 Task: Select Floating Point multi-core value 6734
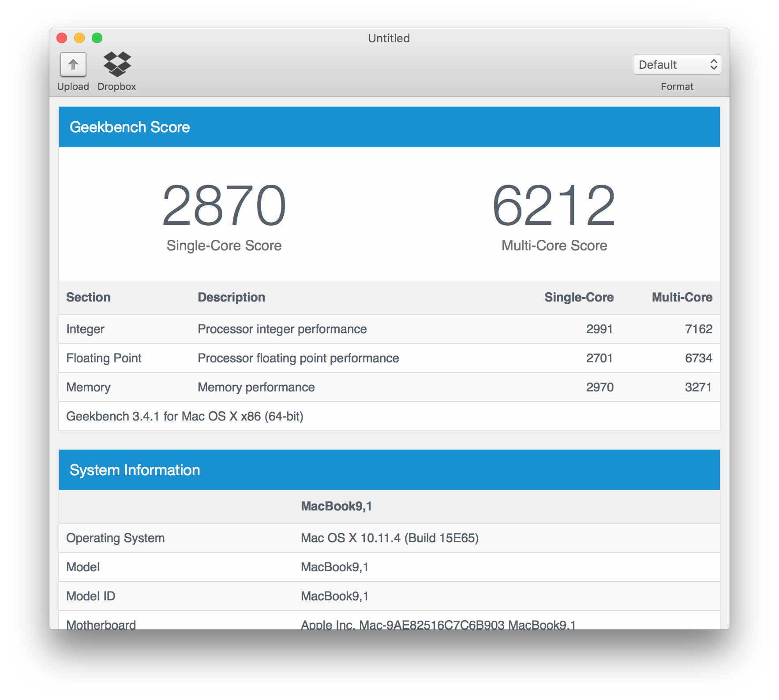tap(699, 358)
